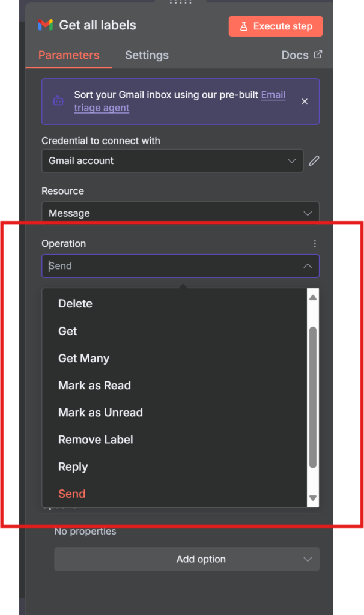Choose Mark as Read operation

[x=94, y=386]
